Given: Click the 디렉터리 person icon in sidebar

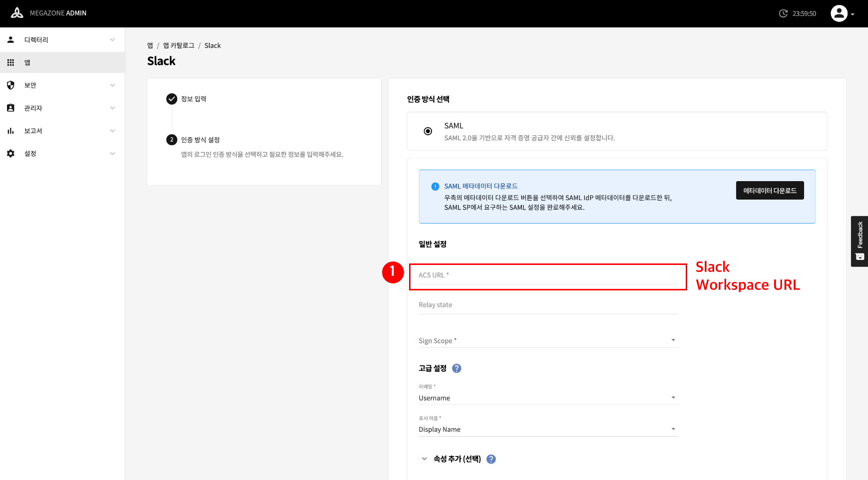Looking at the screenshot, I should pyautogui.click(x=10, y=39).
